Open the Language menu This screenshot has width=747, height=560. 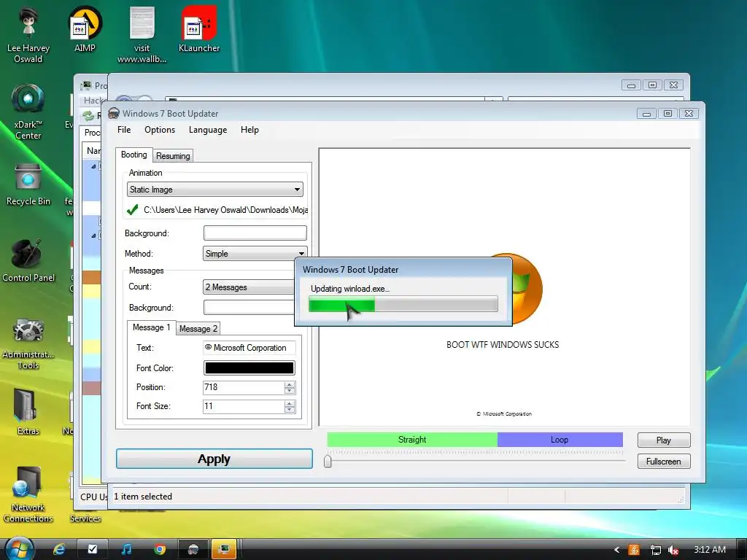pos(208,130)
